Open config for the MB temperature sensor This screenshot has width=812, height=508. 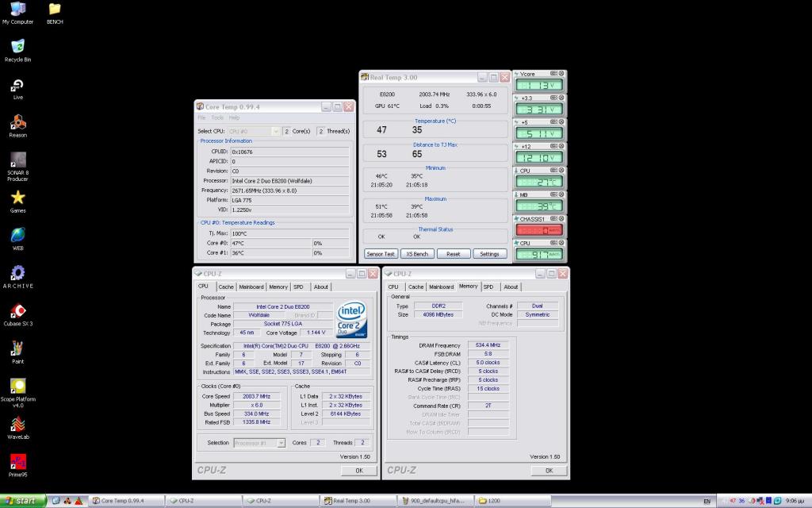[553, 194]
